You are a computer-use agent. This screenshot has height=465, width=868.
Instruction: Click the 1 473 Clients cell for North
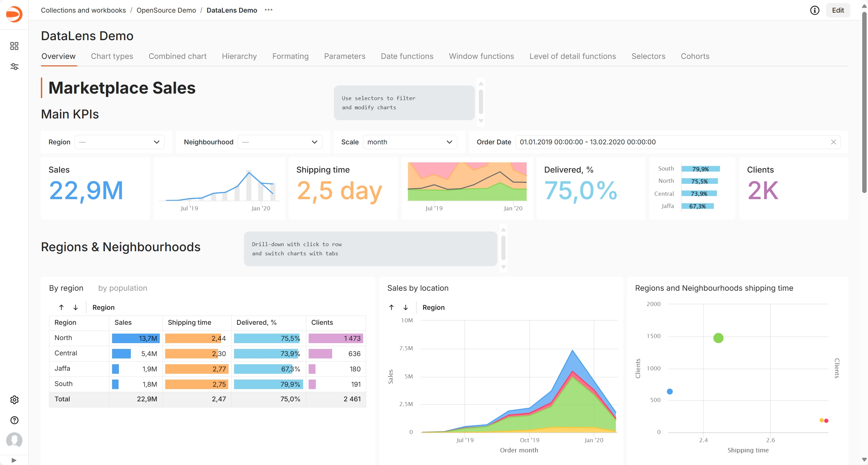(336, 338)
